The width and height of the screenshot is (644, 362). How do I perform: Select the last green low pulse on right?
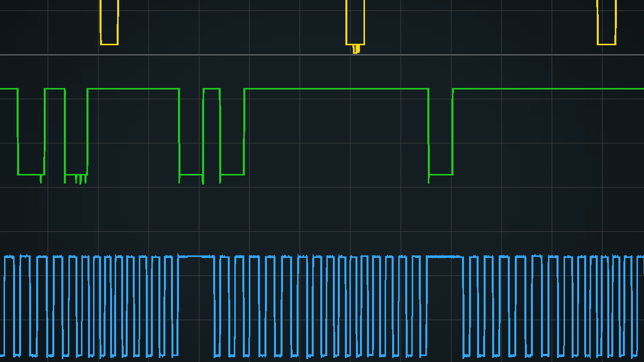click(440, 132)
